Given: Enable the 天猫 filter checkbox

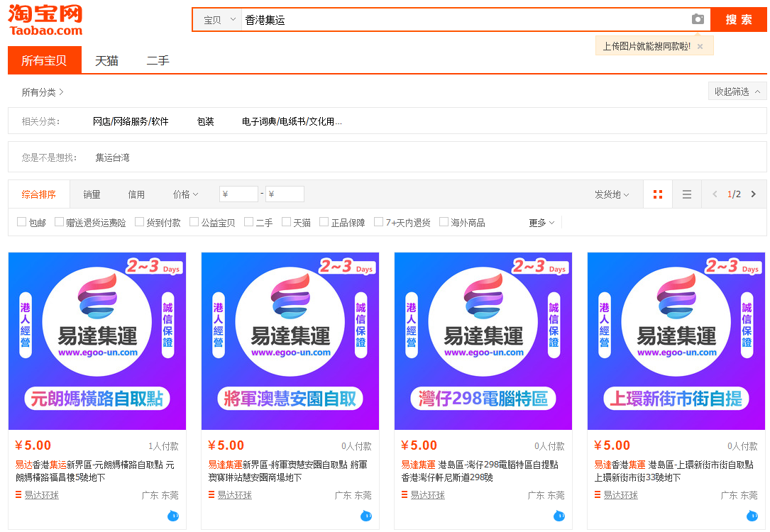Looking at the screenshot, I should 286,222.
